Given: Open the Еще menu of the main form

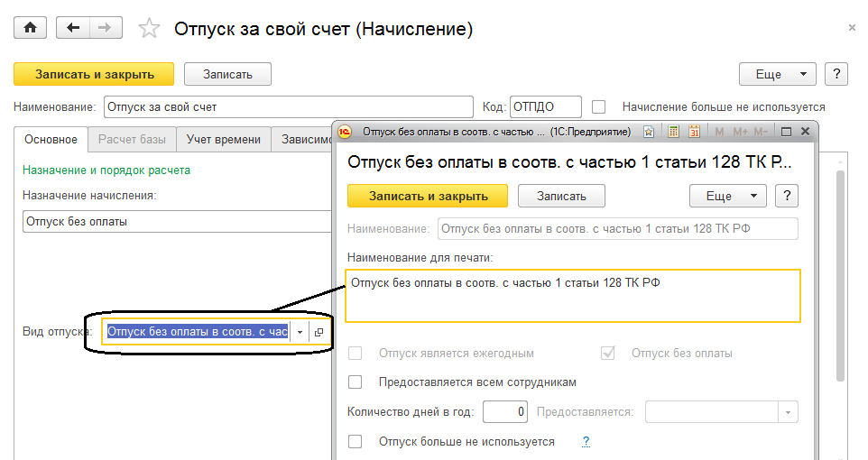Looking at the screenshot, I should click(777, 74).
